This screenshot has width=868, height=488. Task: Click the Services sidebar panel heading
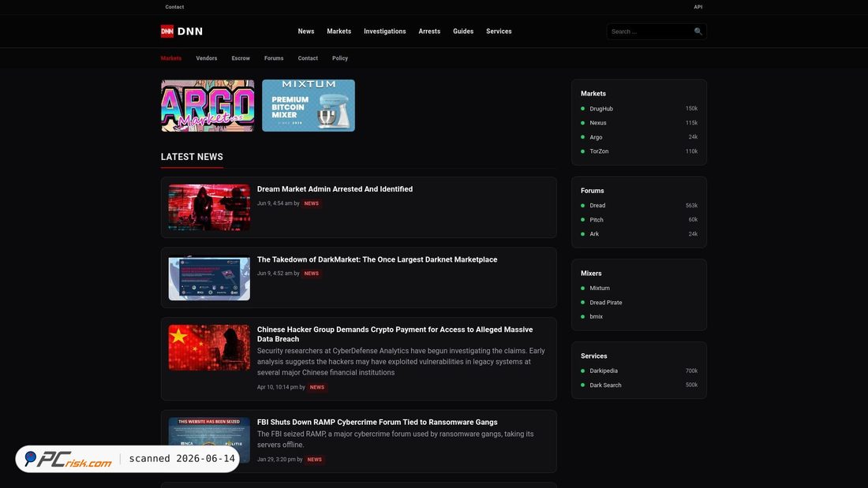click(x=593, y=356)
